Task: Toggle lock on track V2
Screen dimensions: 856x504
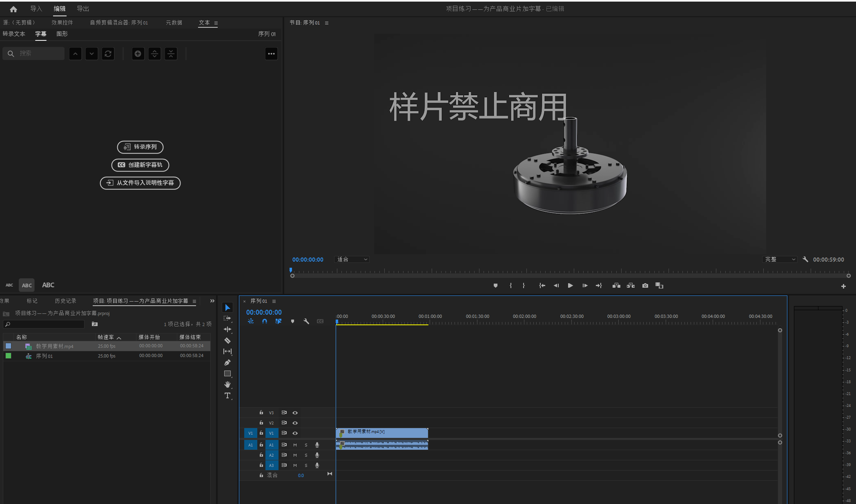Action: [261, 423]
